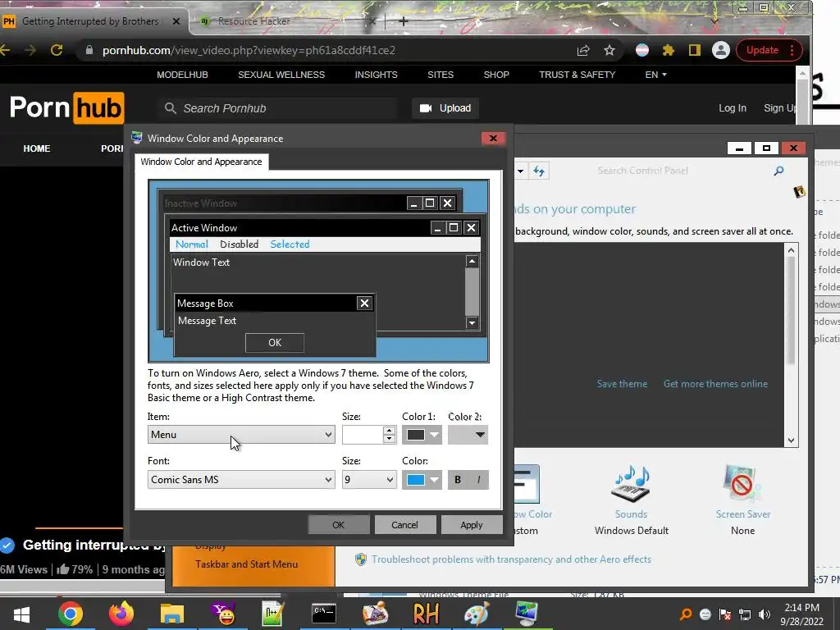This screenshot has height=630, width=840.
Task: Open Command Prompt from taskbar
Action: pos(324,614)
